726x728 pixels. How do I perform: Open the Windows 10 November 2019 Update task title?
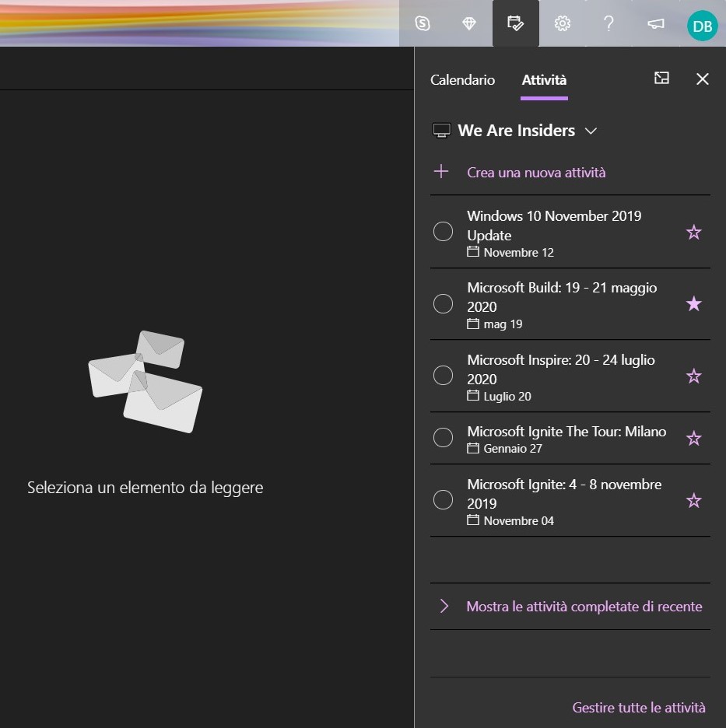554,226
